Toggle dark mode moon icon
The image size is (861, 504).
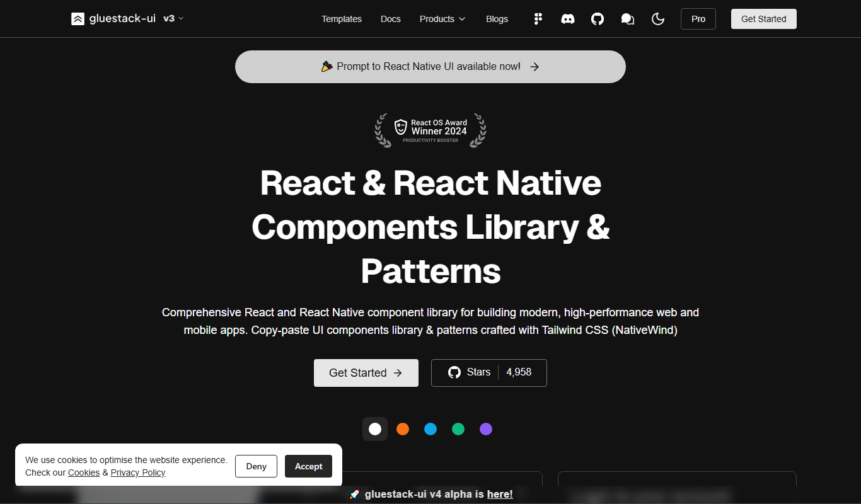(658, 19)
